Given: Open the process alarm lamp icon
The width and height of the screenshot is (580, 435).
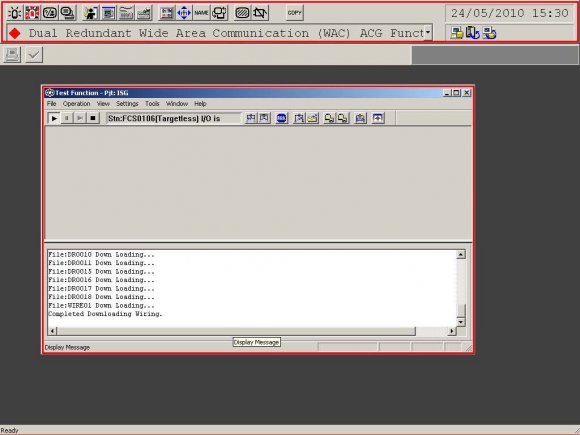Looking at the screenshot, I should [x=14, y=13].
